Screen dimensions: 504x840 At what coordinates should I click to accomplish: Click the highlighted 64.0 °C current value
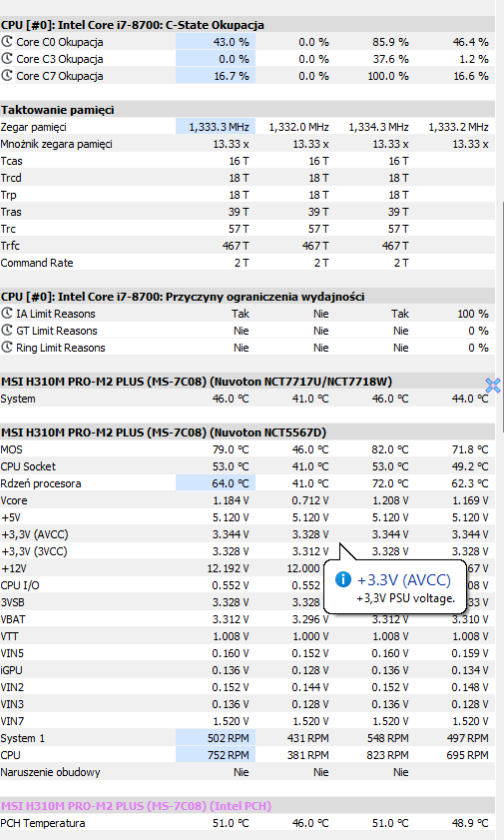tap(216, 483)
